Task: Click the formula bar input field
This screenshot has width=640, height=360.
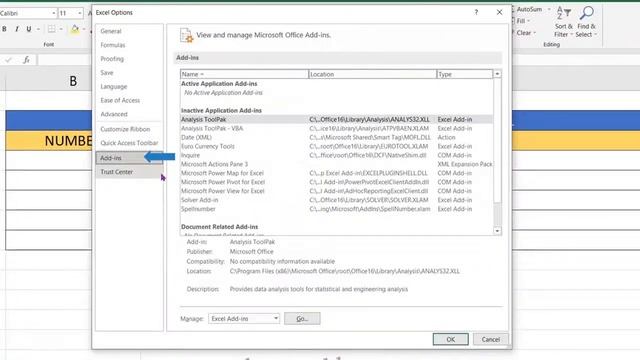Action: tap(65, 60)
